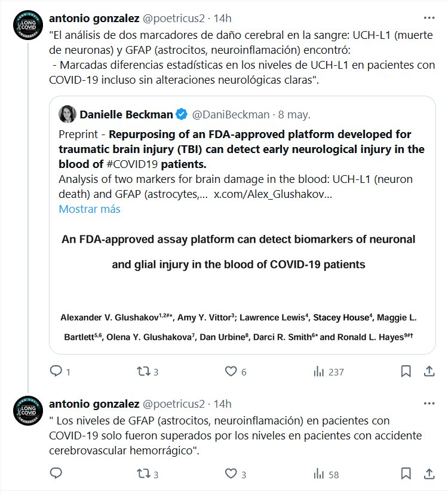448x495 pixels.
Task: Reply to the second GFAP tweet
Action: (x=57, y=474)
